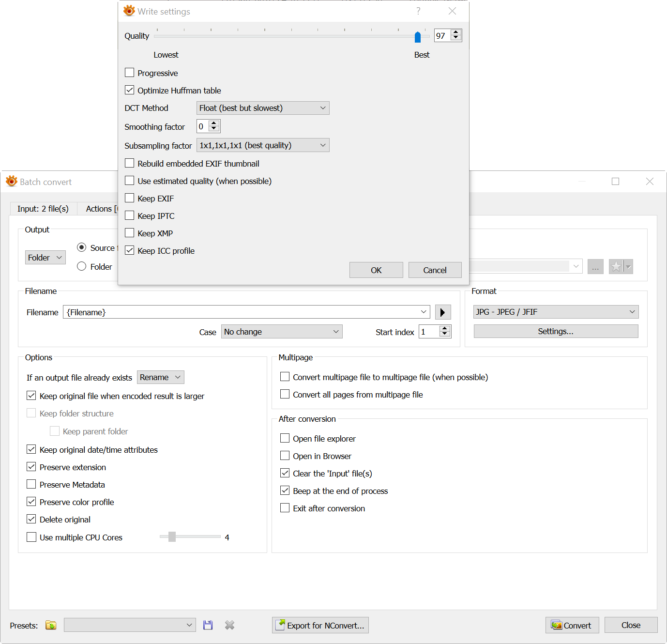The width and height of the screenshot is (667, 644).
Task: Check Convert all pages from multipage file
Action: tap(285, 394)
